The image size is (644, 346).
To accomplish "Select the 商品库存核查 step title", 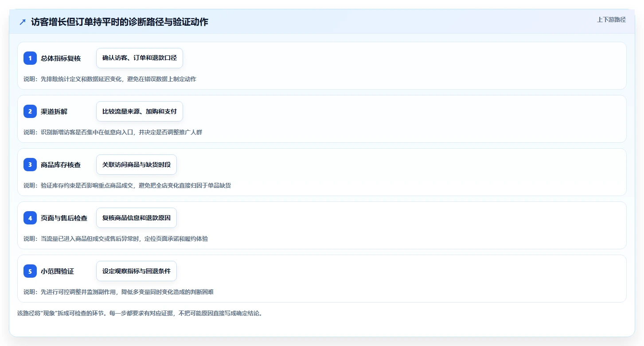I will (61, 165).
